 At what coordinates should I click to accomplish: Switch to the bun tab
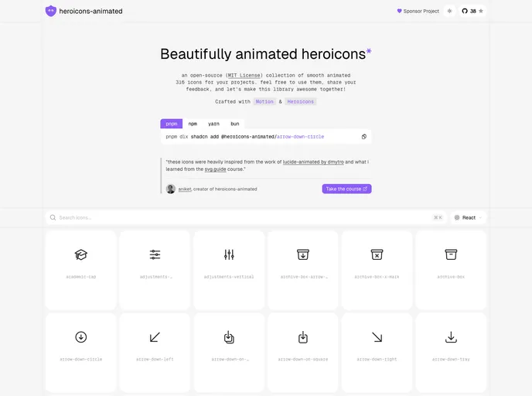(235, 124)
